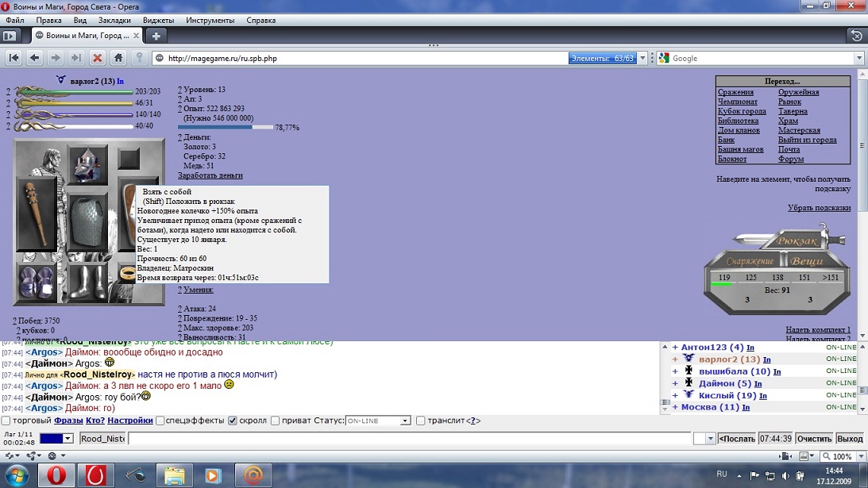
Task: Open the Статус ON-LINE dropdown
Action: pyautogui.click(x=377, y=421)
